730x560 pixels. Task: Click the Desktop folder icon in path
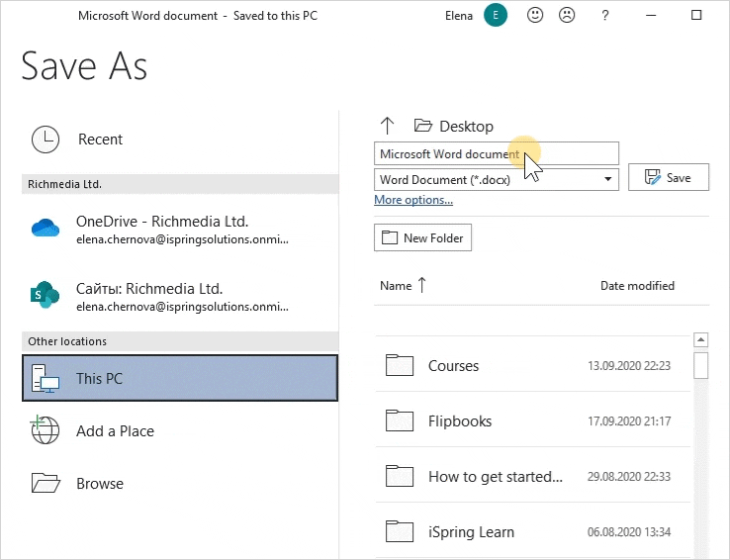(x=422, y=126)
